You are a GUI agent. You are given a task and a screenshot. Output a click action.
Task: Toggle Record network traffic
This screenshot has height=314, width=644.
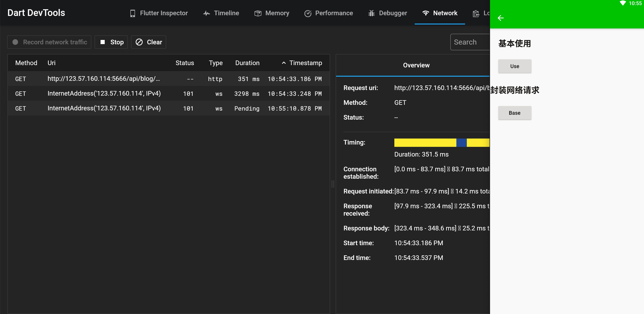[49, 42]
